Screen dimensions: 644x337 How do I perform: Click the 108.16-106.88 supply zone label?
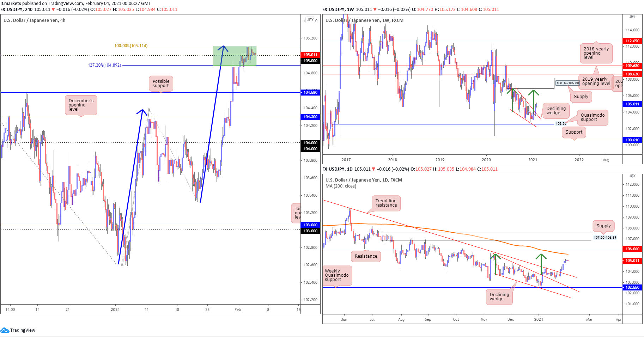pos(567,83)
